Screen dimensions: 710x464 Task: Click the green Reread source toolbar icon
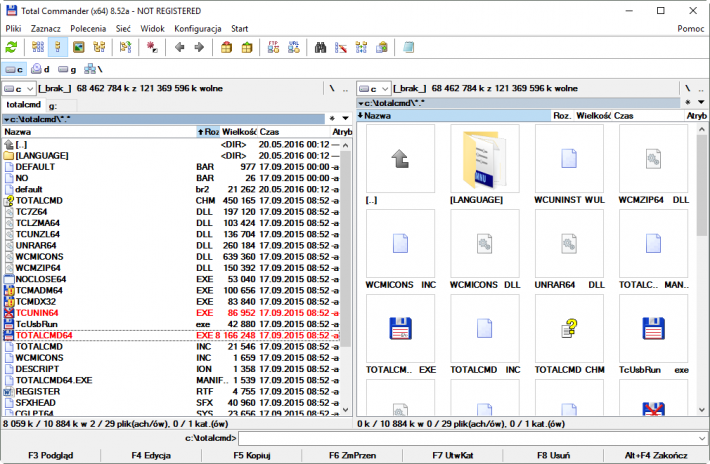coord(11,47)
